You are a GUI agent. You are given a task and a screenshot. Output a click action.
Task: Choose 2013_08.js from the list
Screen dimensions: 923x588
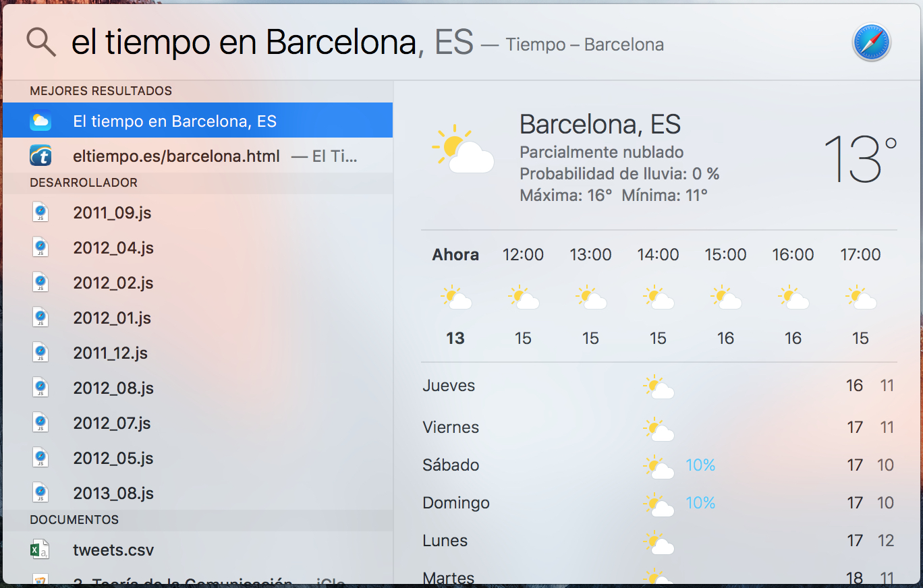coord(198,493)
